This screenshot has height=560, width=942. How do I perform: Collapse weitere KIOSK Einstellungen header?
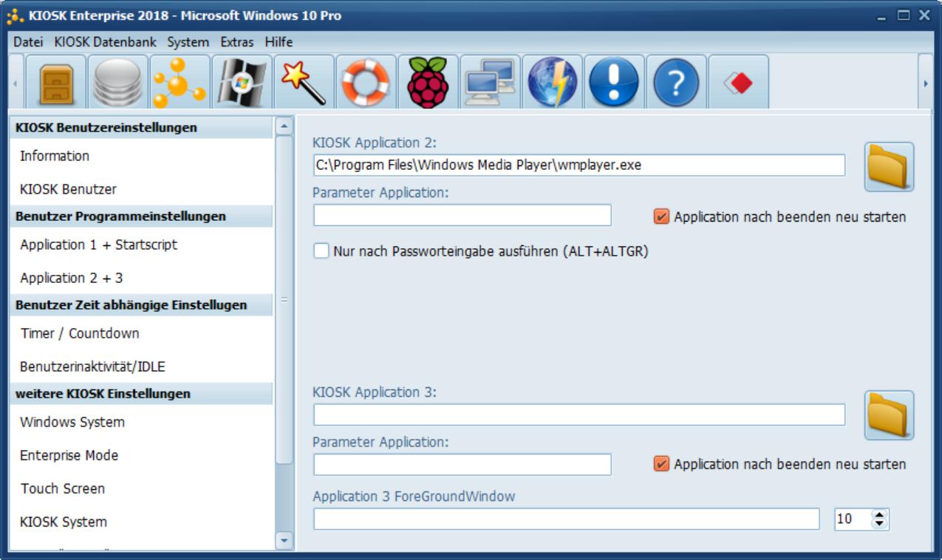point(140,394)
